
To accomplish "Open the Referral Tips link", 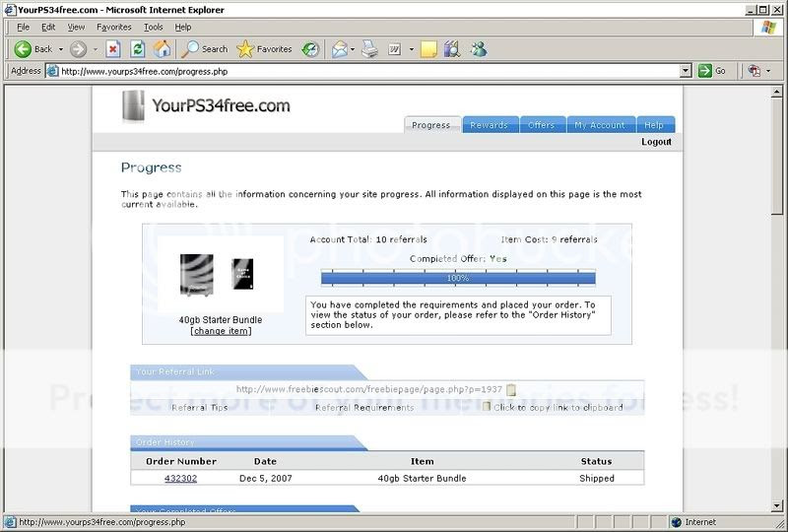I will 200,407.
